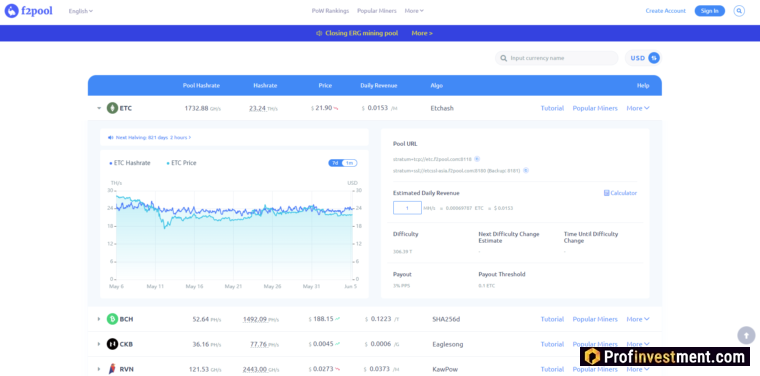Copy the stratum+ssl pool URL icon
The width and height of the screenshot is (760, 376).
(526, 171)
